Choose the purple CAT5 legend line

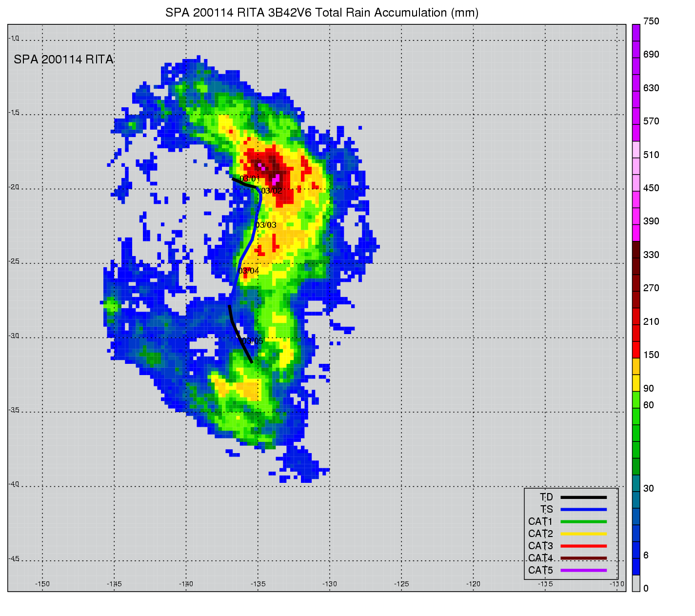click(583, 571)
